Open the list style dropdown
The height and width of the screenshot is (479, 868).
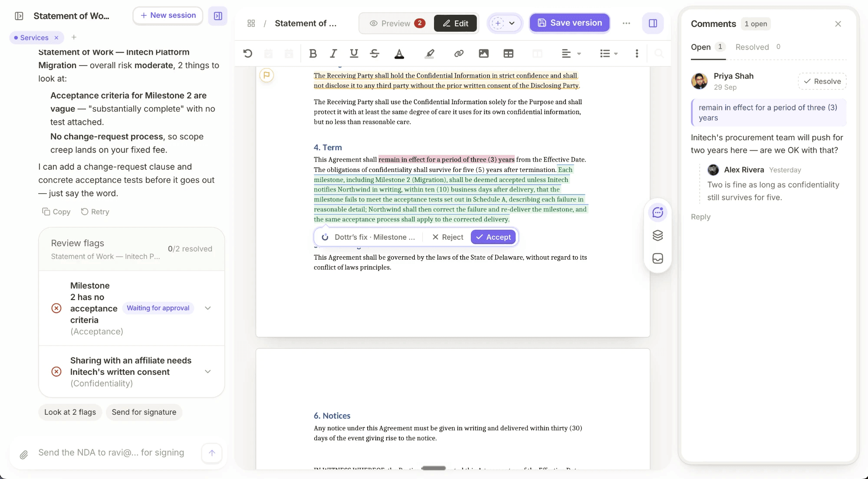(609, 53)
